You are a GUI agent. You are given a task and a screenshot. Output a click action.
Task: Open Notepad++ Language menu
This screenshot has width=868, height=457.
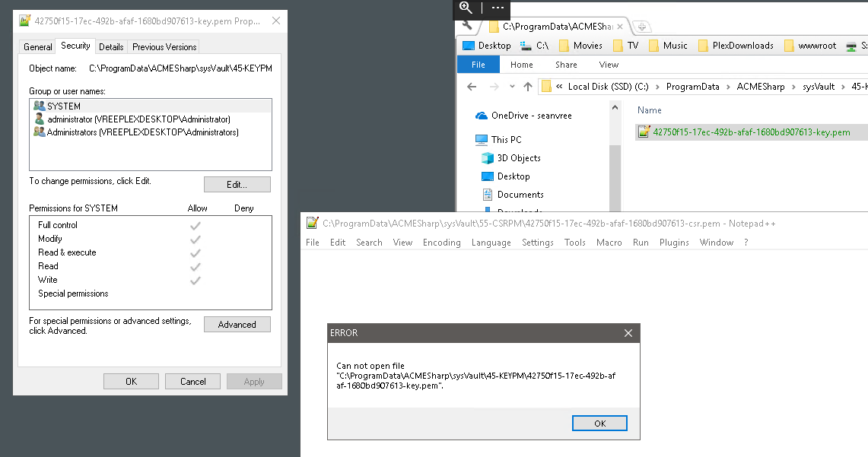491,243
